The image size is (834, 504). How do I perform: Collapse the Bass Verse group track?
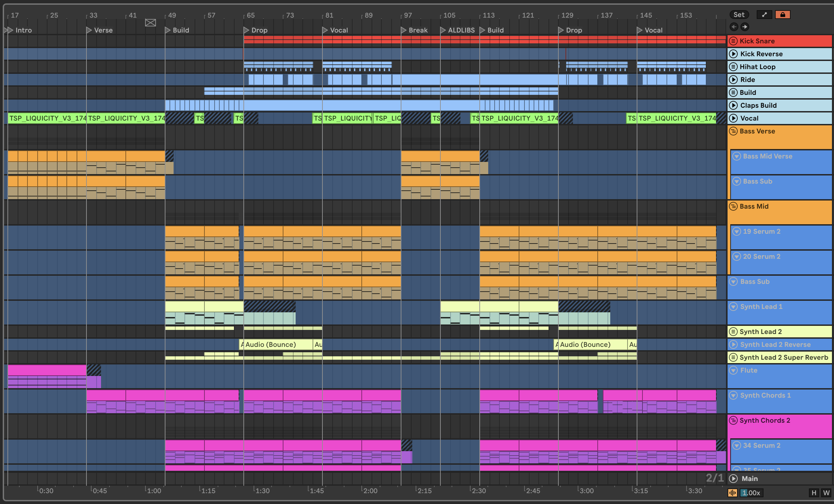(733, 131)
